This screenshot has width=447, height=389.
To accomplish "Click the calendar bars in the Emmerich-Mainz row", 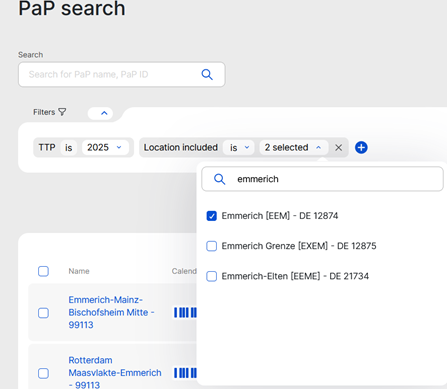I will pos(185,313).
